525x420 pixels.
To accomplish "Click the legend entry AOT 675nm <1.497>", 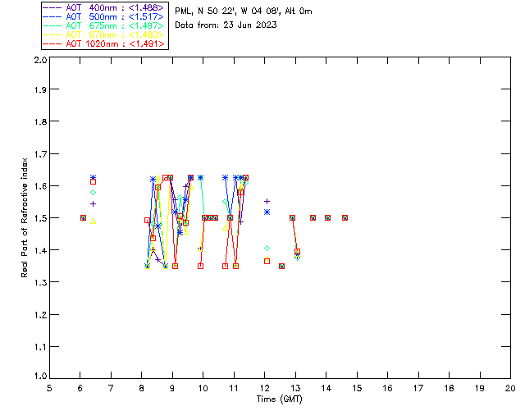I will click(x=105, y=25).
